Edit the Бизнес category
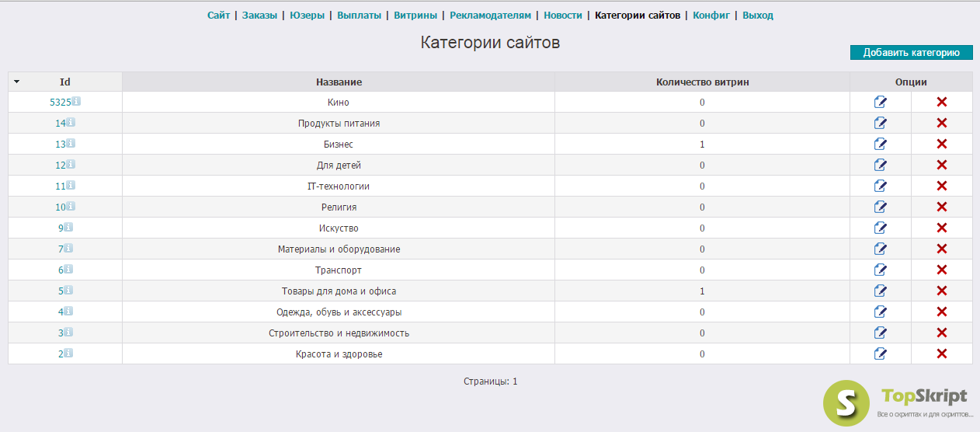The width and height of the screenshot is (980, 432). (x=881, y=144)
